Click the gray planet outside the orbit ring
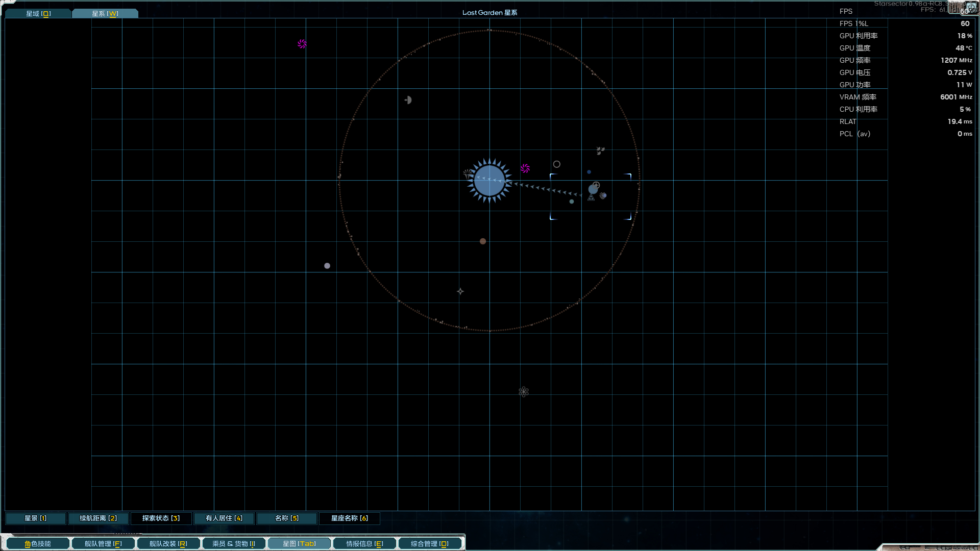This screenshot has width=980, height=551. pyautogui.click(x=327, y=266)
